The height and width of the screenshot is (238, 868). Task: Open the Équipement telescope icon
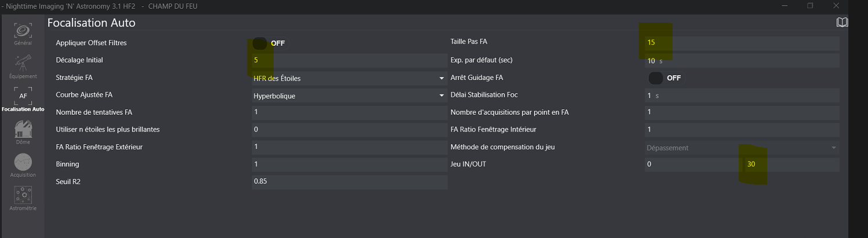click(x=23, y=65)
